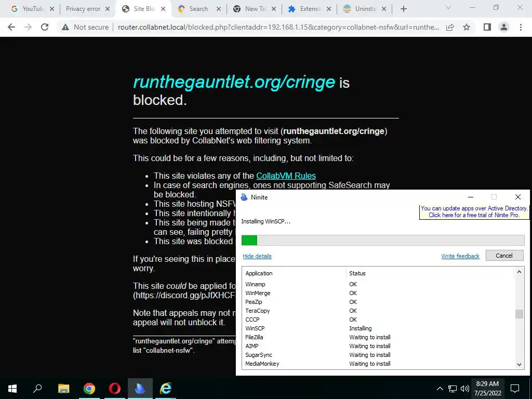532x399 pixels.
Task: Click the Ninite title bar icon
Action: [244, 197]
